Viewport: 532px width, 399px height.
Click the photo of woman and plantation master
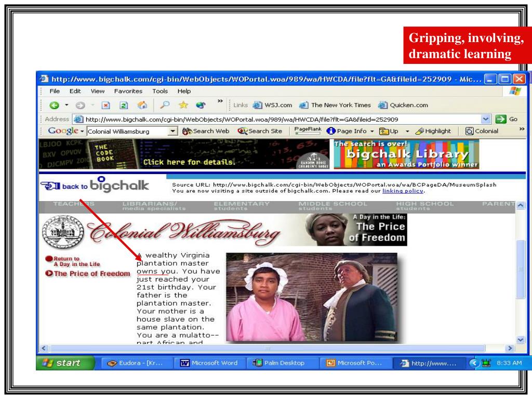(x=312, y=297)
